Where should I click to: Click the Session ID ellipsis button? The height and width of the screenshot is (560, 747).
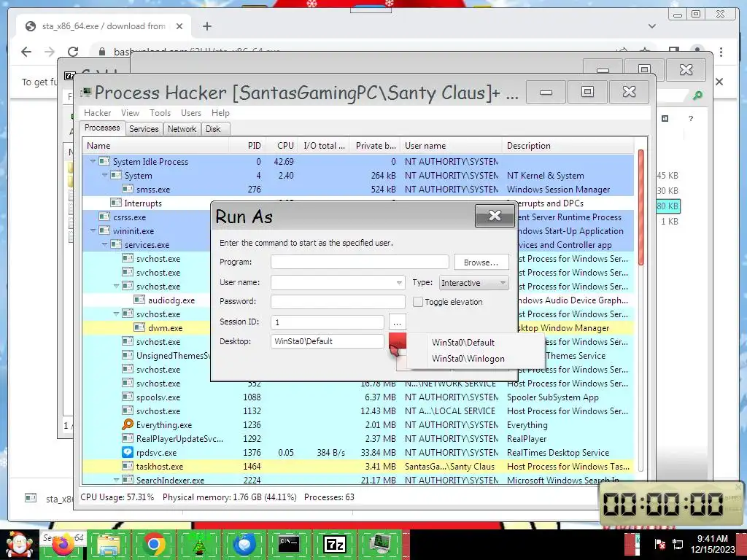[397, 322]
